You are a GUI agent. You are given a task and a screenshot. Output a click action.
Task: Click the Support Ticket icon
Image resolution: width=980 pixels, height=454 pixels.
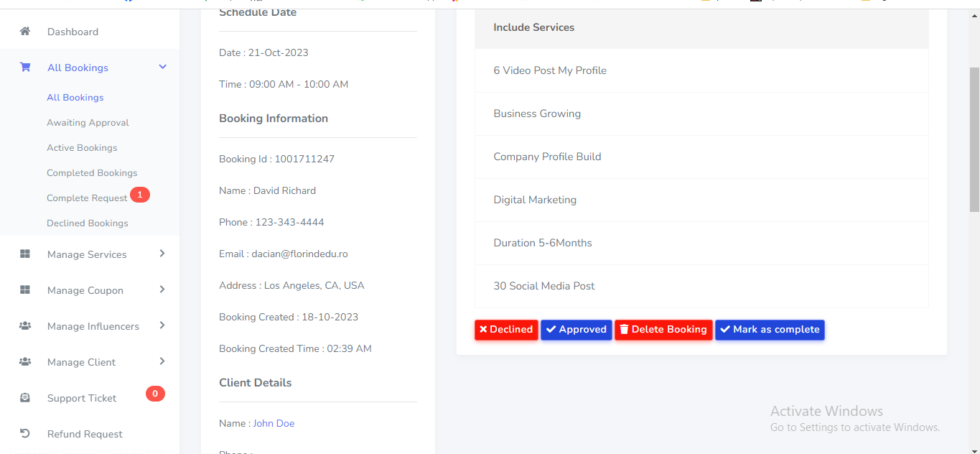click(x=25, y=398)
